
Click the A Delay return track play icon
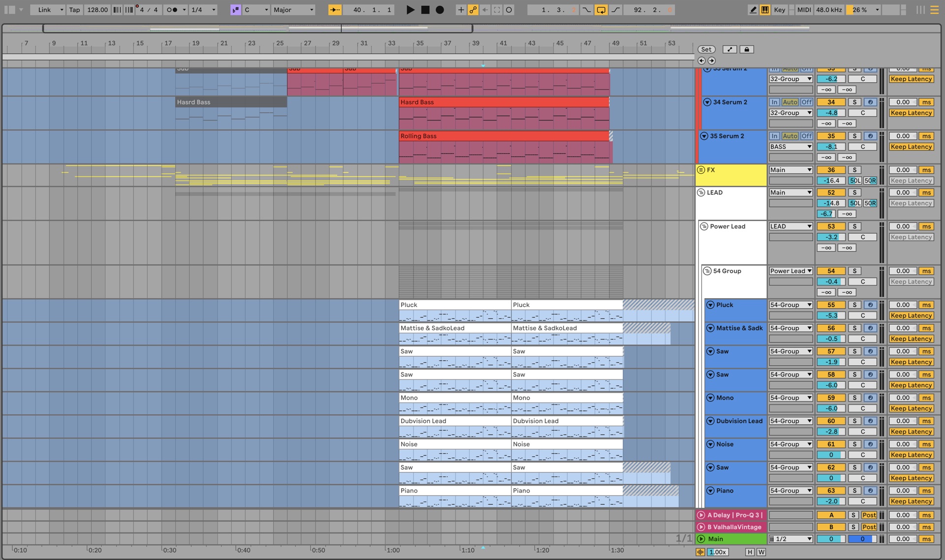pyautogui.click(x=701, y=515)
